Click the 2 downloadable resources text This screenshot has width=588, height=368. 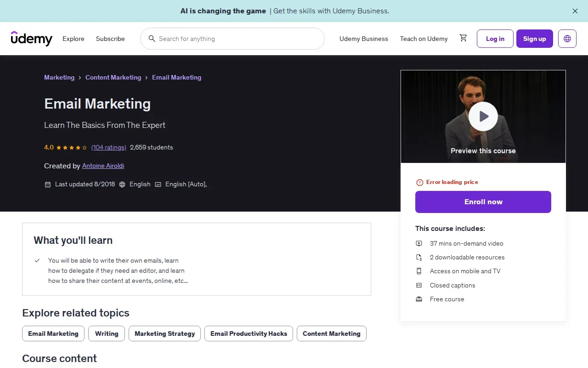467,257
